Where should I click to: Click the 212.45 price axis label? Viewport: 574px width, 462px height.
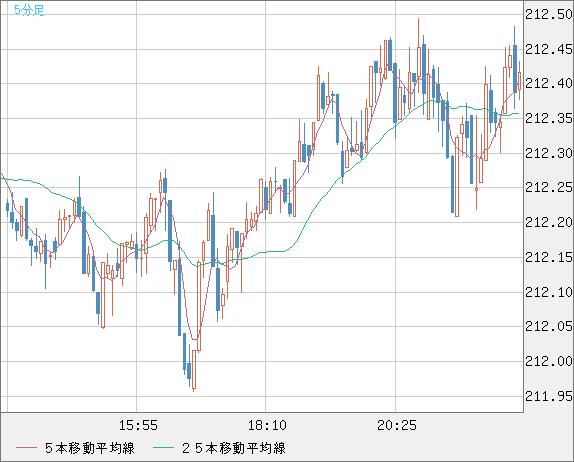549,49
